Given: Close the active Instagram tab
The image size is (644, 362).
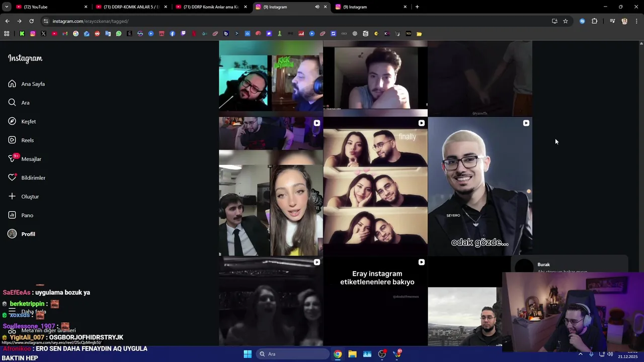Looking at the screenshot, I should [x=325, y=7].
